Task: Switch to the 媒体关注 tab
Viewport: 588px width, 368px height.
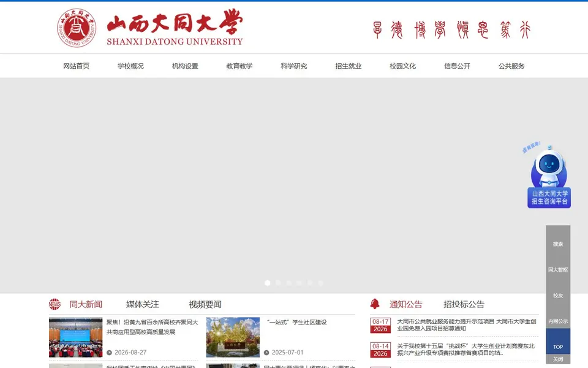Action: (143, 304)
